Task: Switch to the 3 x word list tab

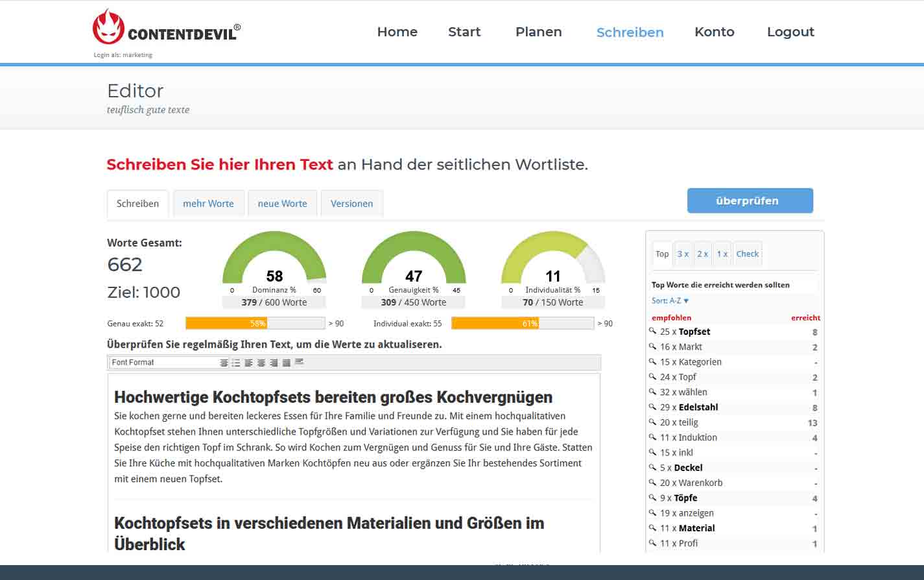Action: pyautogui.click(x=683, y=254)
